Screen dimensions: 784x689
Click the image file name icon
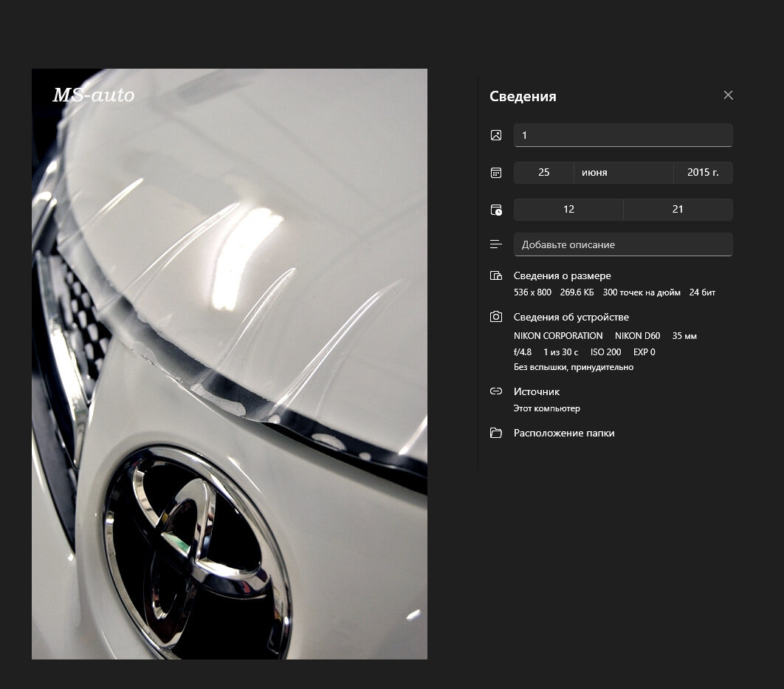coord(496,135)
